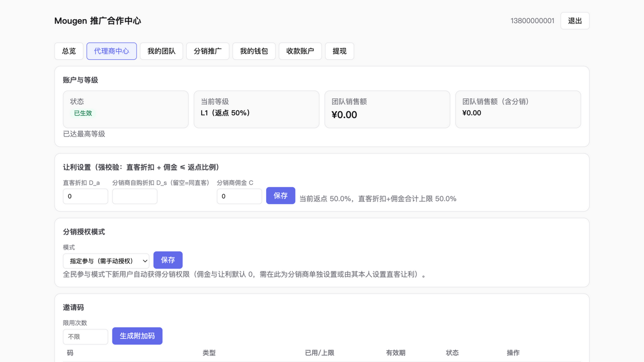Click the 限用次数 input field
The image size is (644, 362).
[86, 336]
